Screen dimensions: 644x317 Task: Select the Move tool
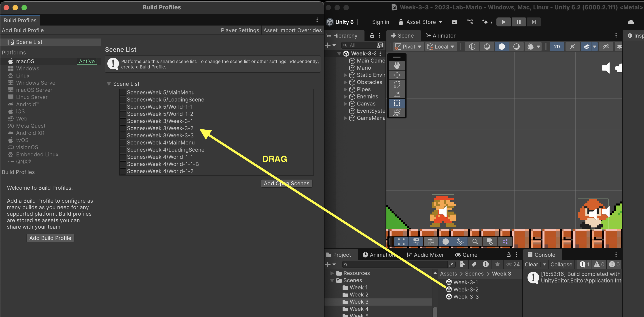click(x=397, y=75)
